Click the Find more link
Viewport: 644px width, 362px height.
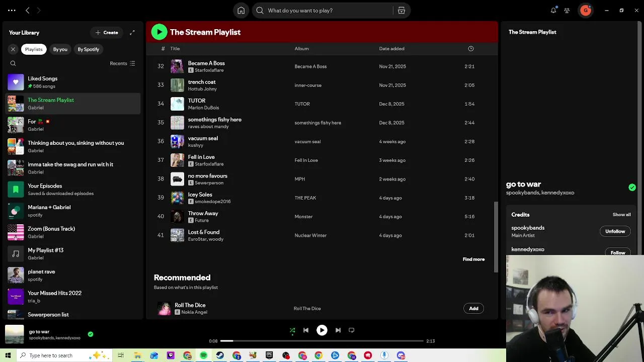(473, 259)
